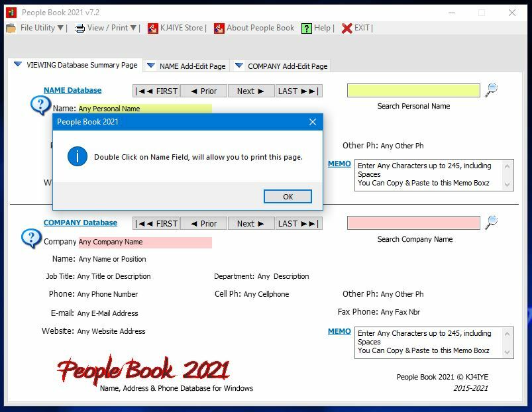Image resolution: width=532 pixels, height=412 pixels.
Task: Go to FIRST record in COMPANY Database
Action: 156,224
